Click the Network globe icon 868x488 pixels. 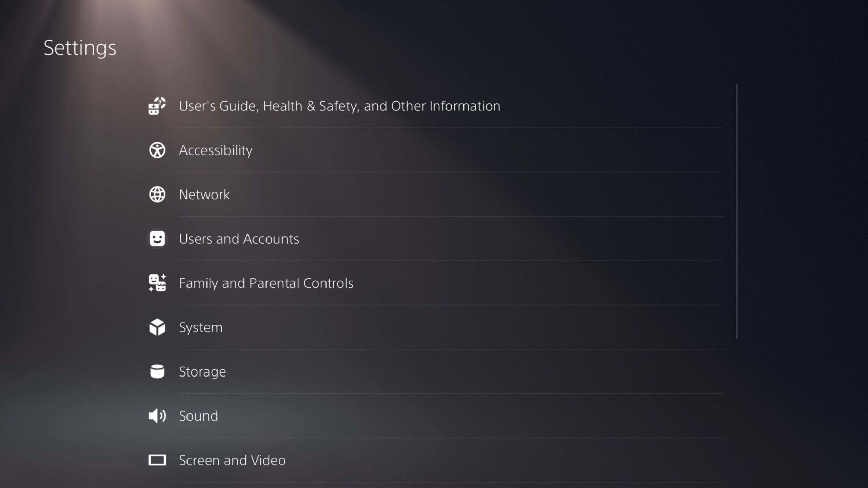(x=157, y=195)
